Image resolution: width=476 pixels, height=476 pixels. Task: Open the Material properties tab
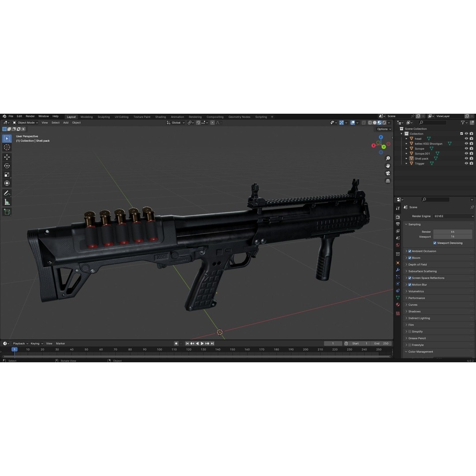(x=398, y=305)
